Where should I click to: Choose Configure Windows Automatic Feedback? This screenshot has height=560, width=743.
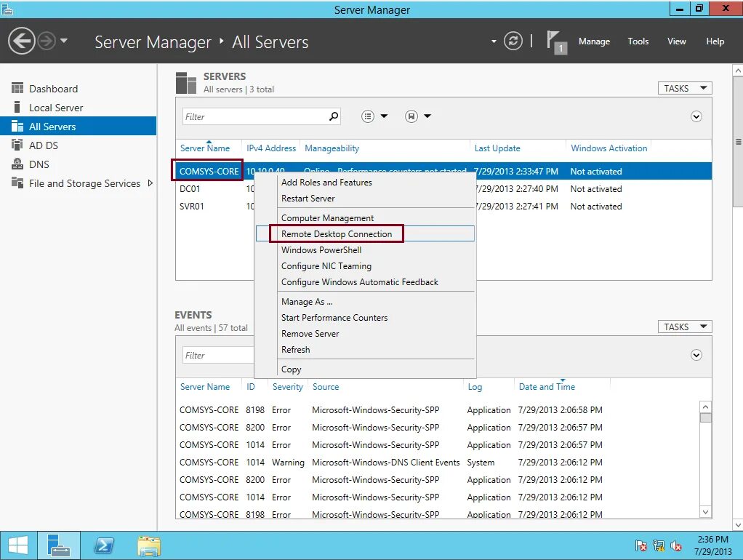click(x=365, y=282)
